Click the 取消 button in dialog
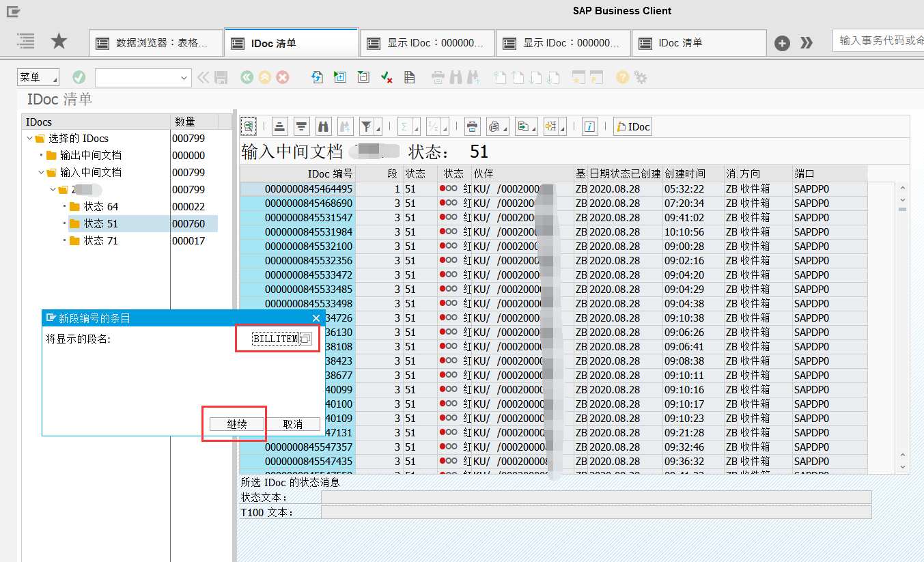This screenshot has width=924, height=562. click(292, 424)
